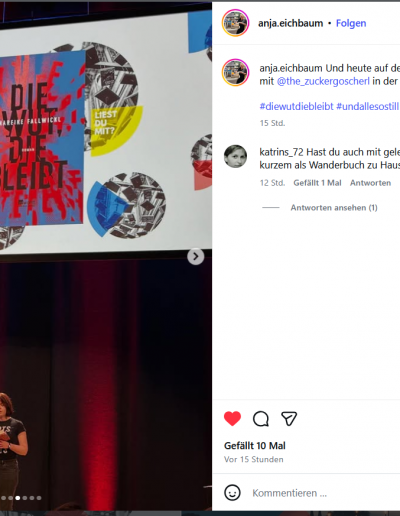Open anja.eichbaum username in header

click(290, 23)
